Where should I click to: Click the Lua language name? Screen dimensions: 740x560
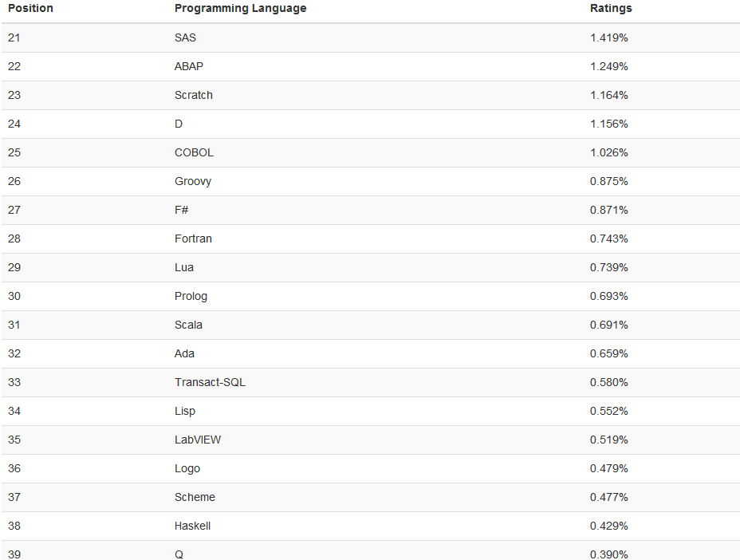click(184, 267)
